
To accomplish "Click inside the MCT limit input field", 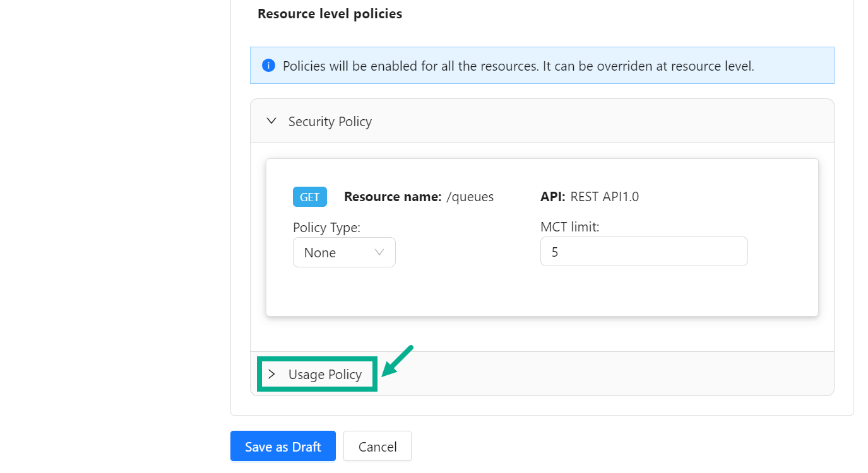I will (643, 252).
